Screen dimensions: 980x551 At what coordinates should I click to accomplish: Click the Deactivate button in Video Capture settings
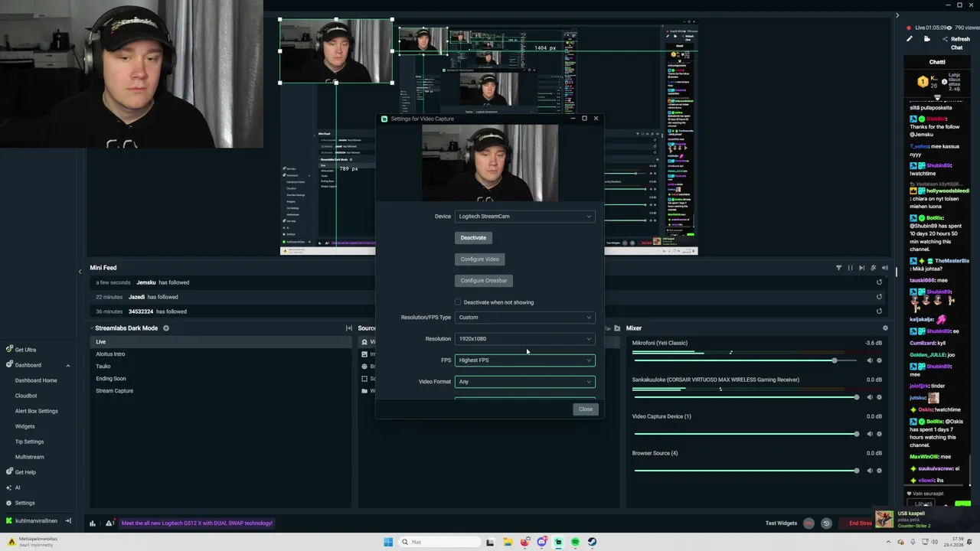473,238
